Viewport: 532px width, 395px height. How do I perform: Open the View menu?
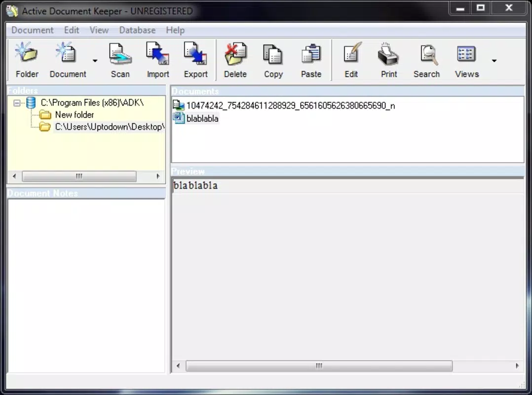[99, 30]
